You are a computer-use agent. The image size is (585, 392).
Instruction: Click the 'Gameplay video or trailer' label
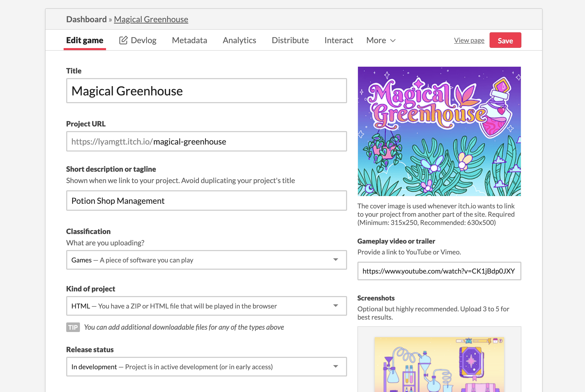click(x=396, y=241)
